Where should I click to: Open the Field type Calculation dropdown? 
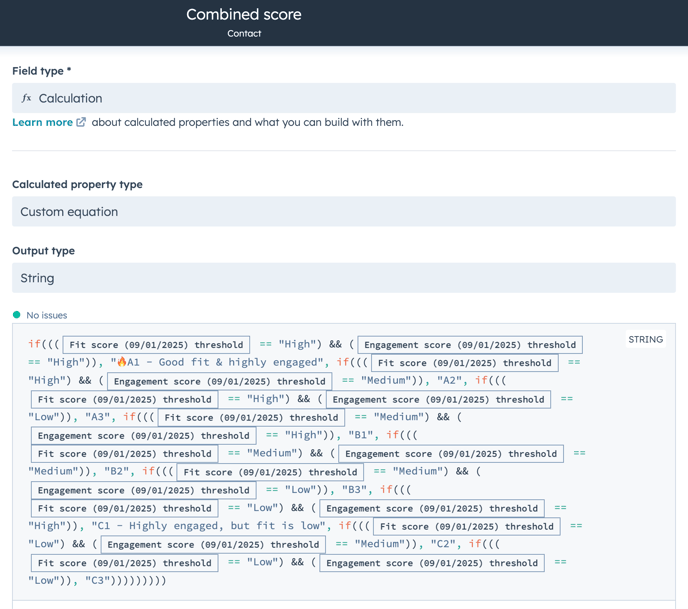click(x=344, y=98)
